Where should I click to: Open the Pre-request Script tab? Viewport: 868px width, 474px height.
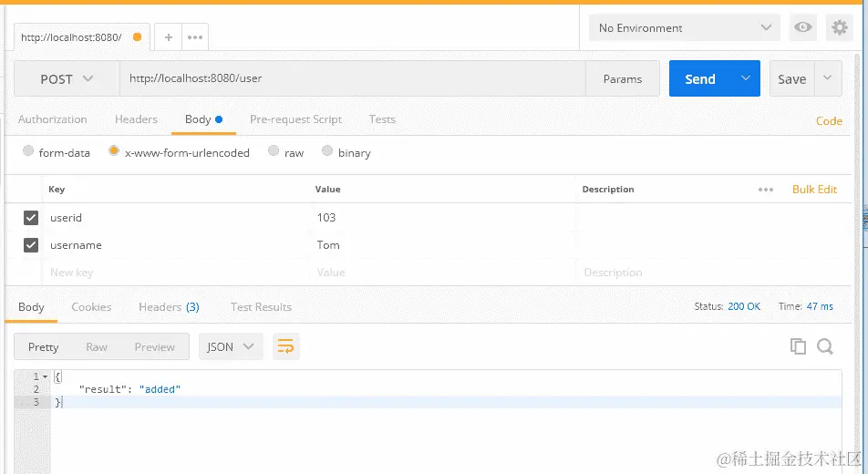295,119
